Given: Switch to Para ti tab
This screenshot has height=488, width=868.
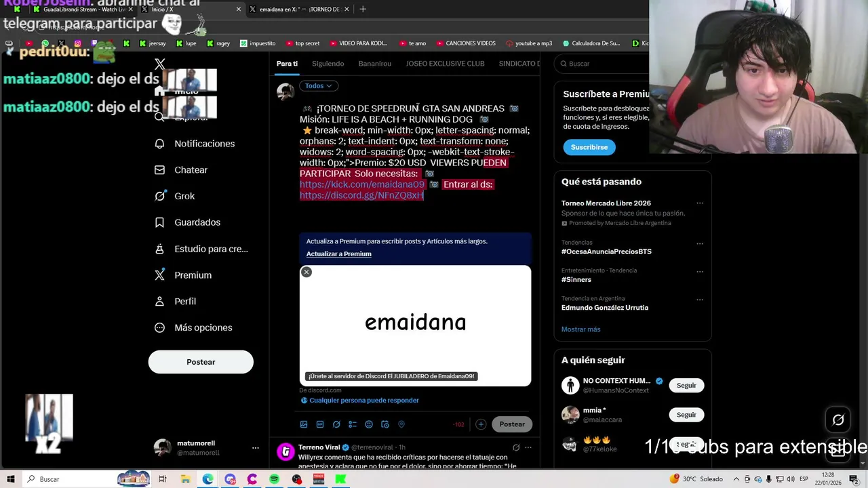Looking at the screenshot, I should point(287,64).
